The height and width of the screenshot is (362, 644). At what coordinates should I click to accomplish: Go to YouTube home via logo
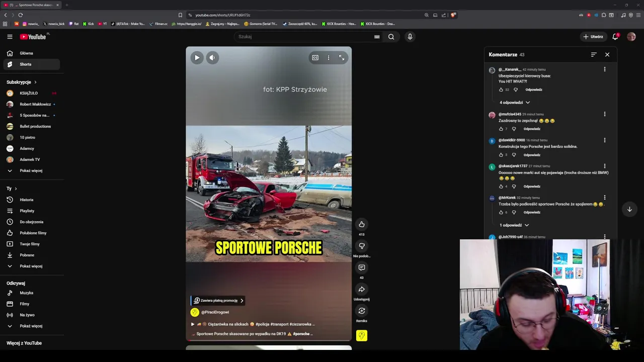pos(33,37)
